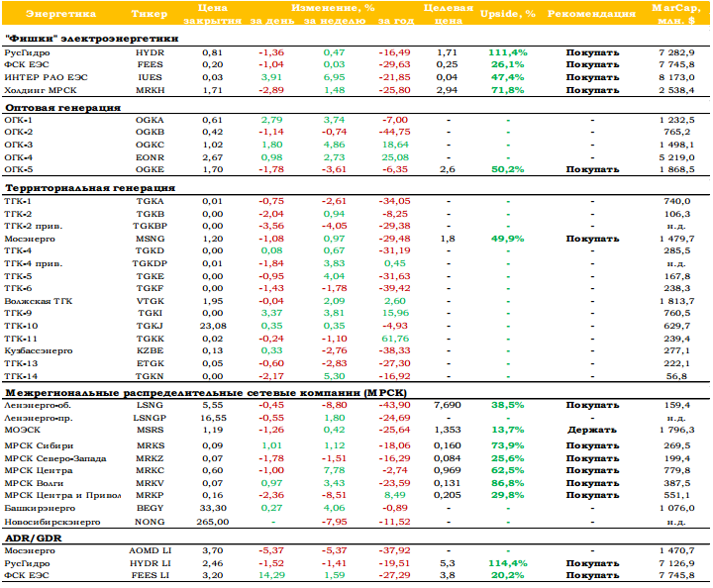Image resolution: width=713 pixels, height=588 pixels.
Task: Click the 'MarCap, млн. $' column header
Action: (x=676, y=14)
